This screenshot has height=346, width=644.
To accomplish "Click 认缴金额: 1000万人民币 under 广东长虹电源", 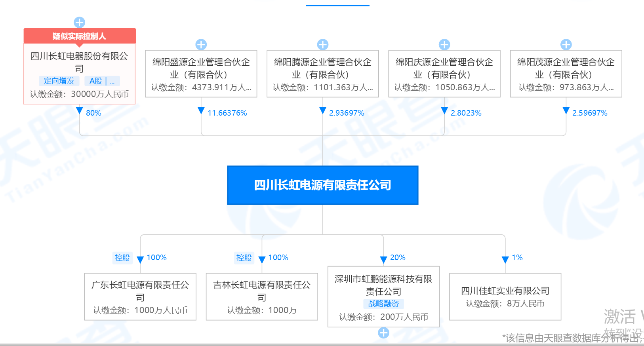I will pyautogui.click(x=140, y=310).
